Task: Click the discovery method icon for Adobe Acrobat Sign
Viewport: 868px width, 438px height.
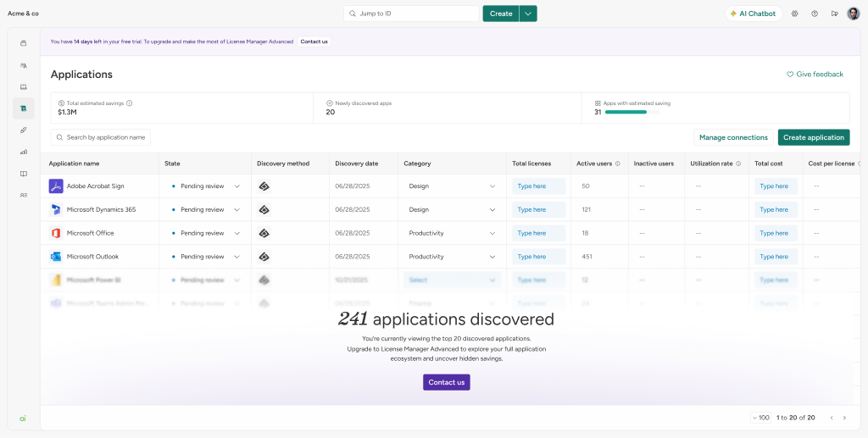Action: coord(264,186)
